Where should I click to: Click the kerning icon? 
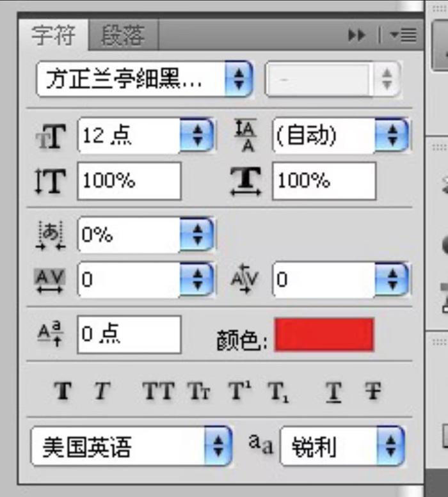tap(244, 279)
